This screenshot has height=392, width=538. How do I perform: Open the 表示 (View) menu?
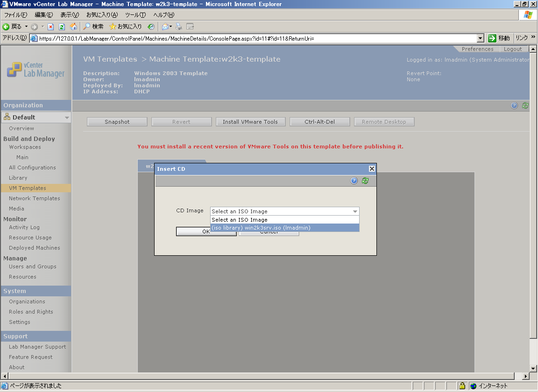[x=70, y=15]
